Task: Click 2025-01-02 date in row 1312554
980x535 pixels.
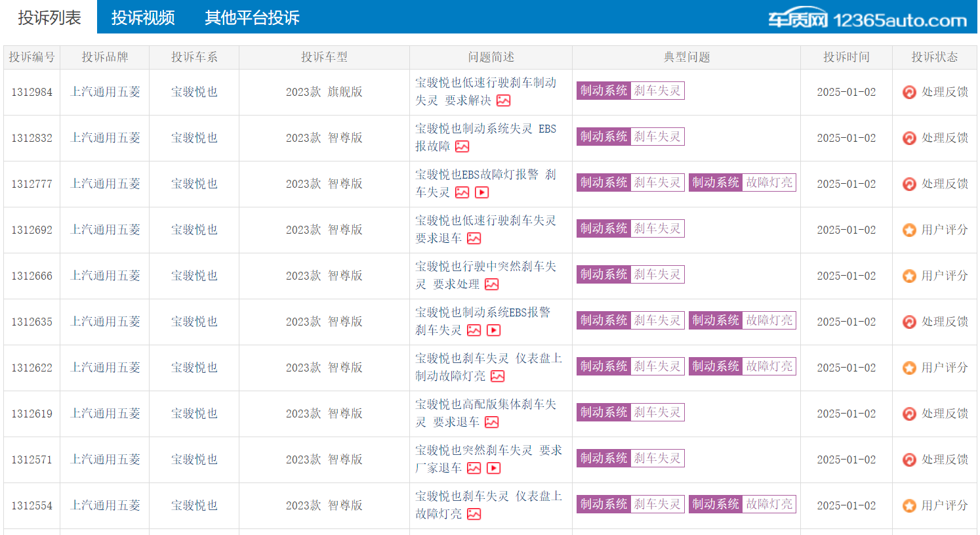Action: tap(846, 505)
